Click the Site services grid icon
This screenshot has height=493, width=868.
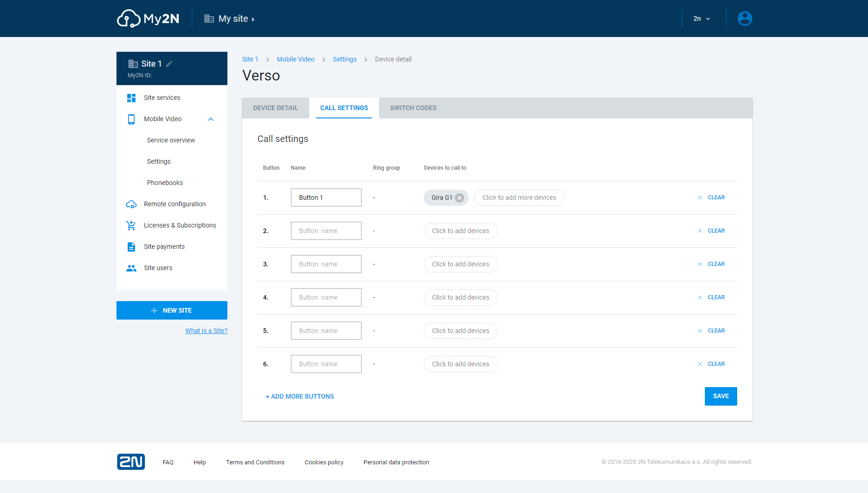pyautogui.click(x=131, y=98)
